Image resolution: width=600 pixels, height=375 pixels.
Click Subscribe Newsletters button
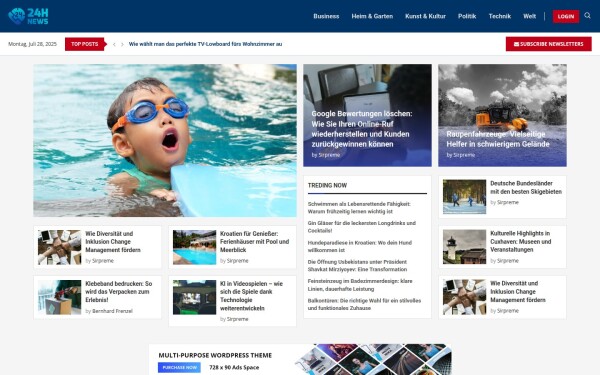click(548, 44)
